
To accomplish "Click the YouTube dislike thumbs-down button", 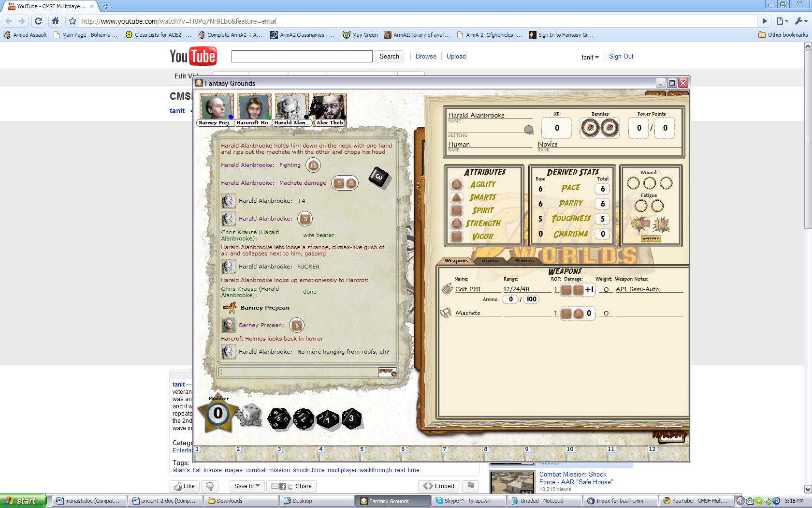I will tap(210, 486).
